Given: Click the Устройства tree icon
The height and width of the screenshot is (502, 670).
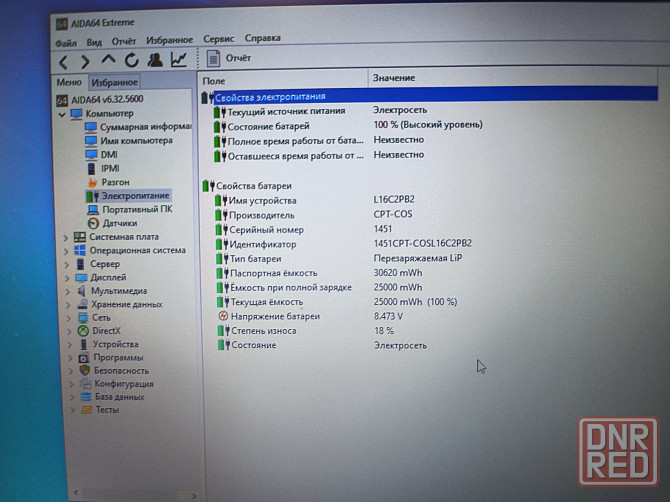Looking at the screenshot, I should pos(84,344).
